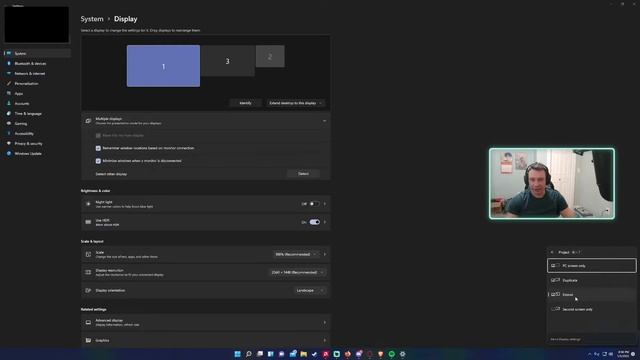640x360 pixels.
Task: Click the Display resolution icon
Action: (x=88, y=272)
